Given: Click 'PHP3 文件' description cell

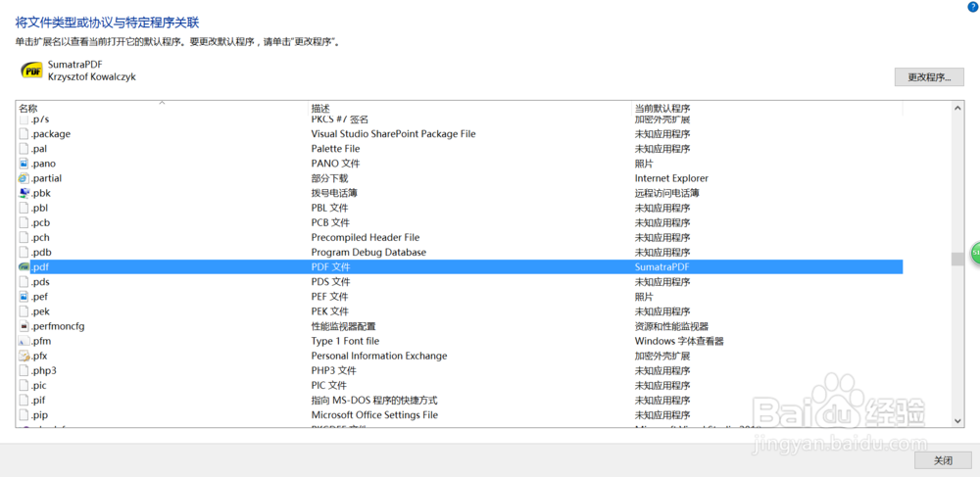Looking at the screenshot, I should pos(334,371).
